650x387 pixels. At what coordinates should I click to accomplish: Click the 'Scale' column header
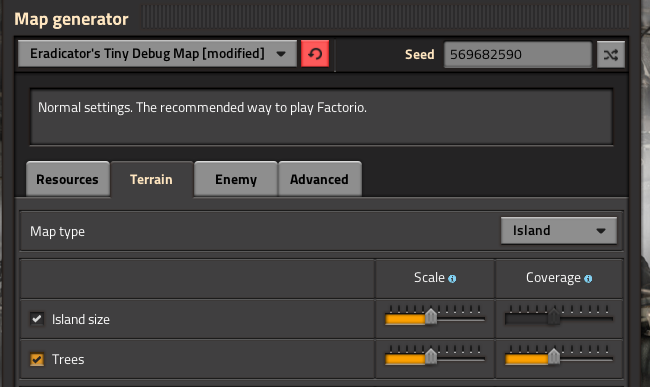(x=429, y=277)
